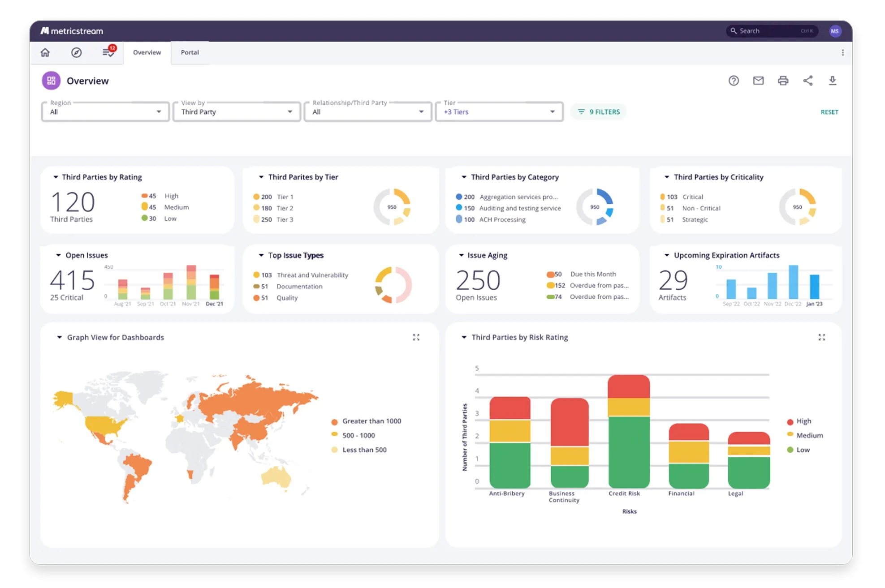The width and height of the screenshot is (885, 588).
Task: Collapse the Open Issues widget
Action: coord(58,255)
